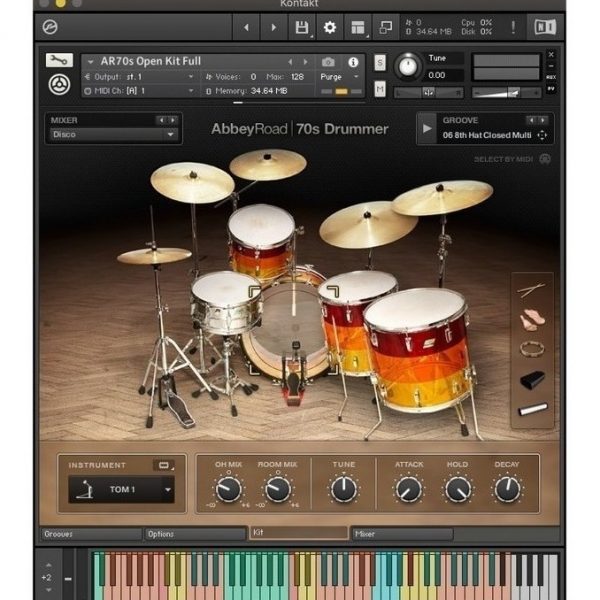Click the exclamation panic button
The height and width of the screenshot is (600, 600).
point(513,27)
